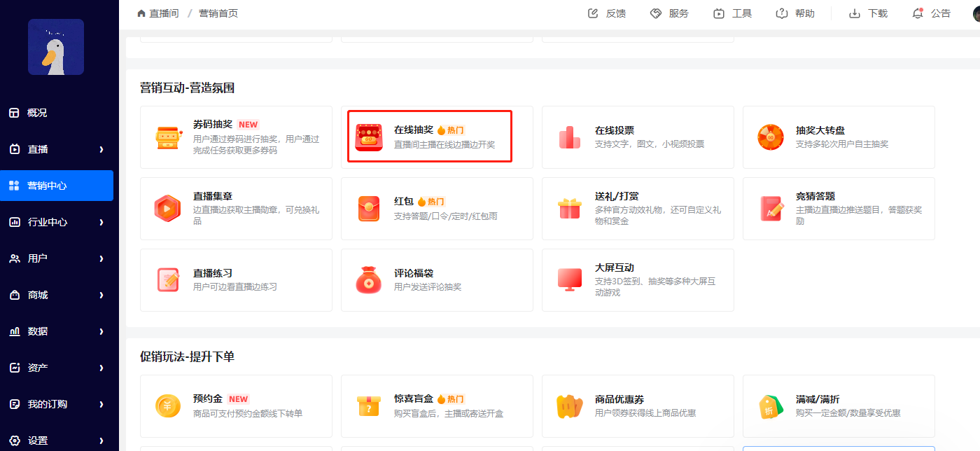Click the 帮助 help question icon

click(x=782, y=13)
